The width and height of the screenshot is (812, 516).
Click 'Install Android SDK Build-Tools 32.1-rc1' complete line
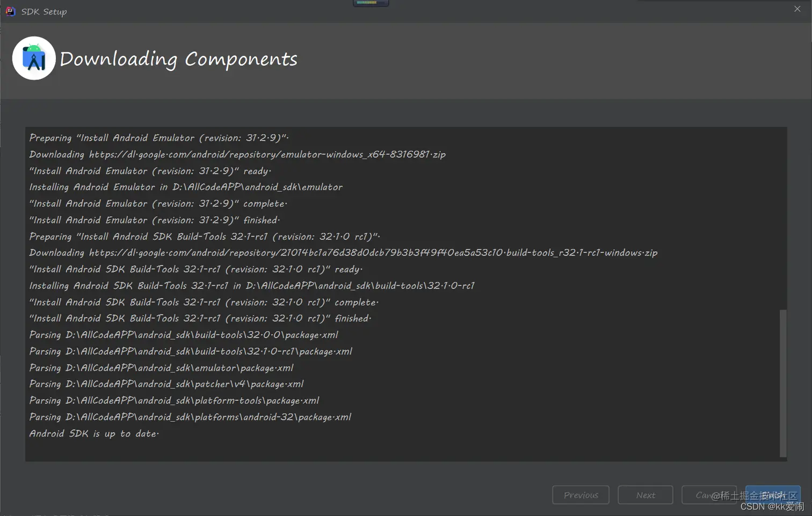click(204, 303)
